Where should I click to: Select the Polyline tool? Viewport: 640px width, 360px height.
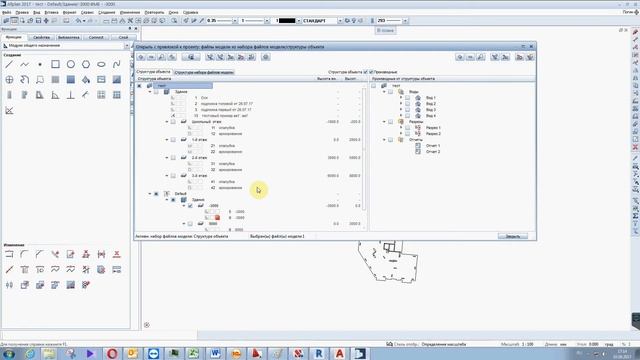click(24, 64)
